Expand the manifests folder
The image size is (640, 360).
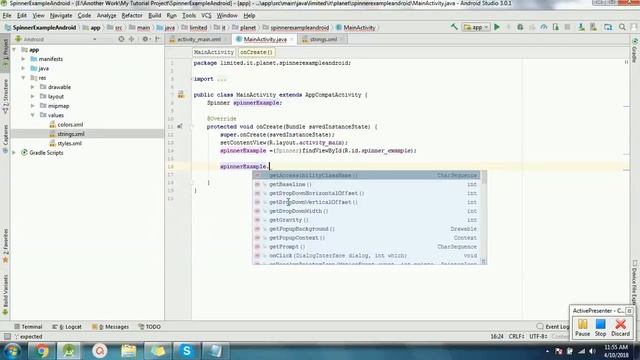click(x=24, y=59)
